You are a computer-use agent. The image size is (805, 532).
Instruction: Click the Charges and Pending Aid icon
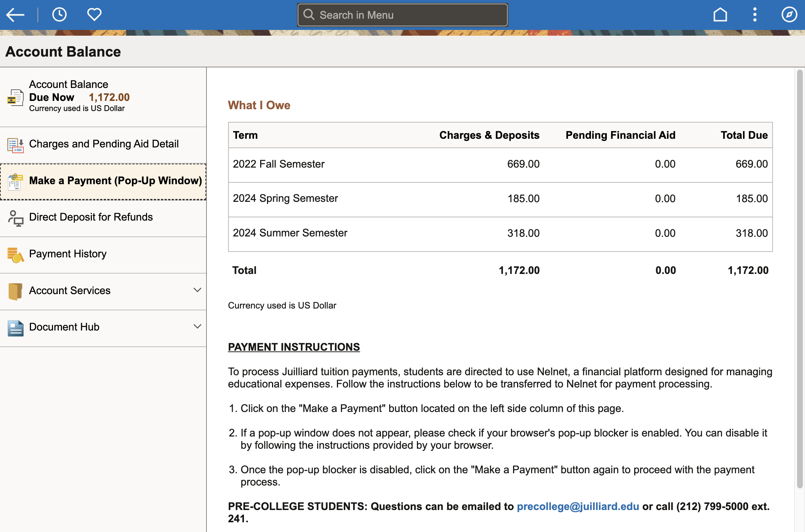pyautogui.click(x=15, y=145)
